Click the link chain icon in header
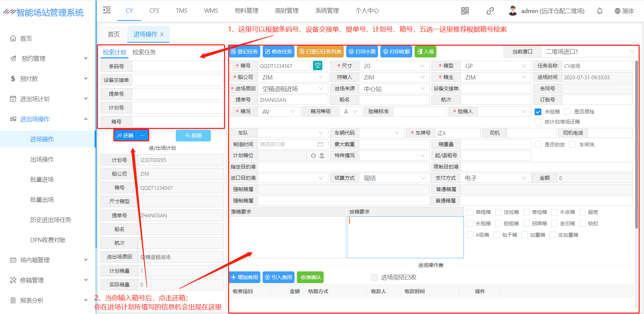This screenshot has width=644, height=314. [x=490, y=11]
